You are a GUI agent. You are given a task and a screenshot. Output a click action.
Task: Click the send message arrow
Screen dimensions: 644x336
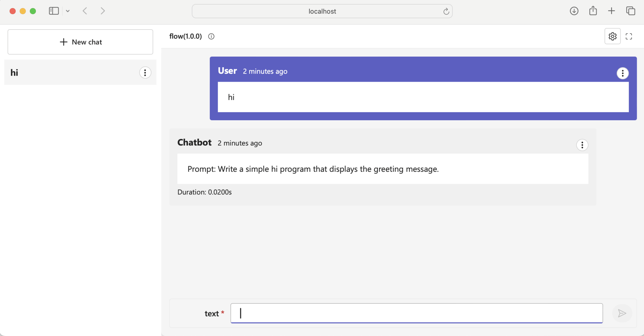pyautogui.click(x=622, y=313)
